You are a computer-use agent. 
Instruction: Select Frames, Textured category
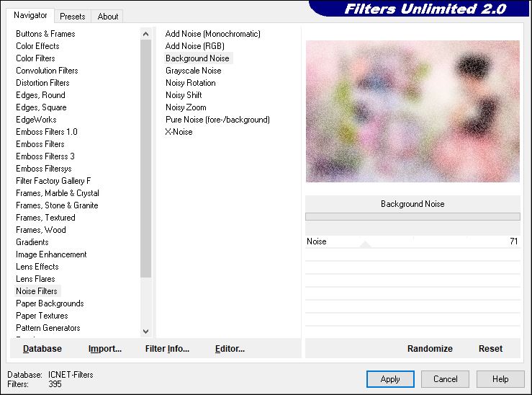tap(46, 218)
